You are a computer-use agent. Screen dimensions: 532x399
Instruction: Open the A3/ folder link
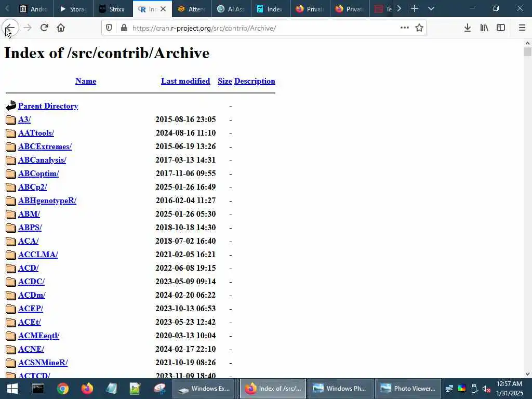click(24, 119)
